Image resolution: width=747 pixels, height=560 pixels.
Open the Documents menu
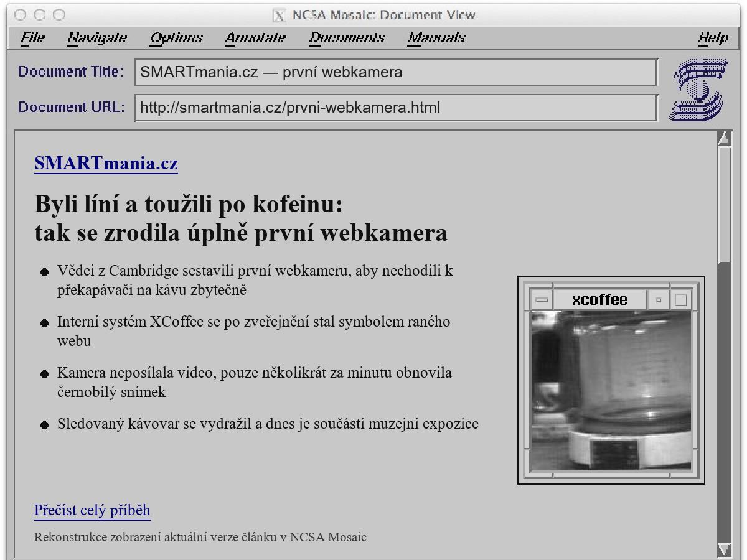[x=347, y=38]
